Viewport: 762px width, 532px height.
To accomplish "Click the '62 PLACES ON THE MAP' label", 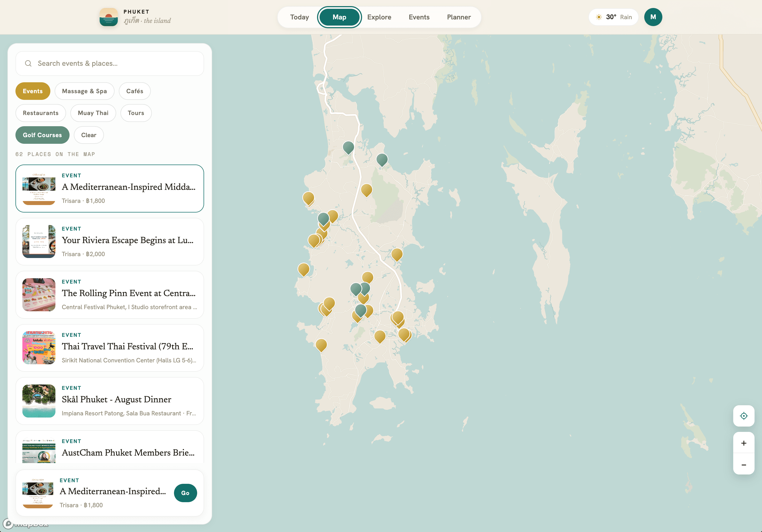I will pyautogui.click(x=55, y=154).
